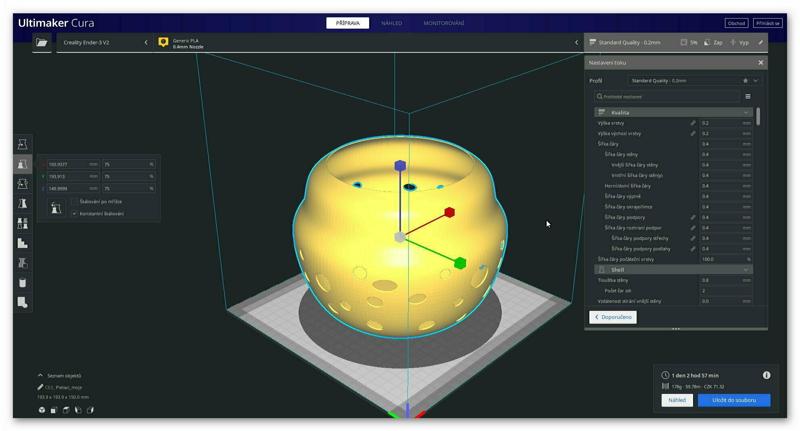Click the info icon in print estimate panel
The image size is (800, 431).
[766, 375]
